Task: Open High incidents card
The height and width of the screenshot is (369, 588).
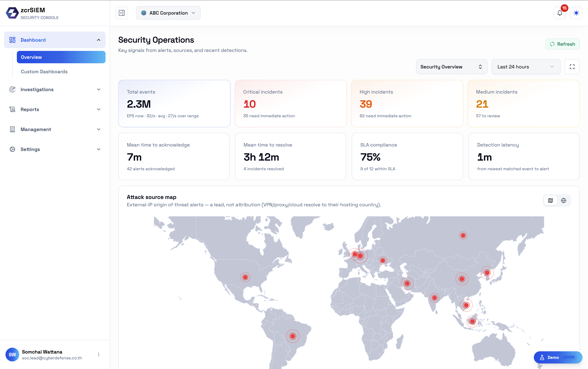Action: click(407, 104)
